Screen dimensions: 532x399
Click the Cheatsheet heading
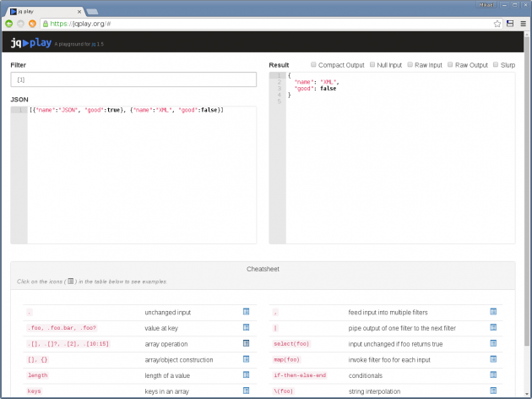(263, 269)
